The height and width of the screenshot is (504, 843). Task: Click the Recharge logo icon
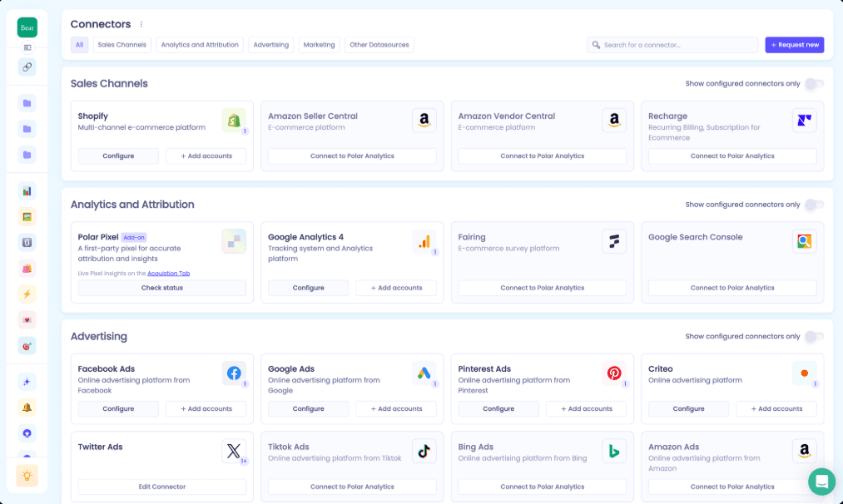[x=804, y=121]
